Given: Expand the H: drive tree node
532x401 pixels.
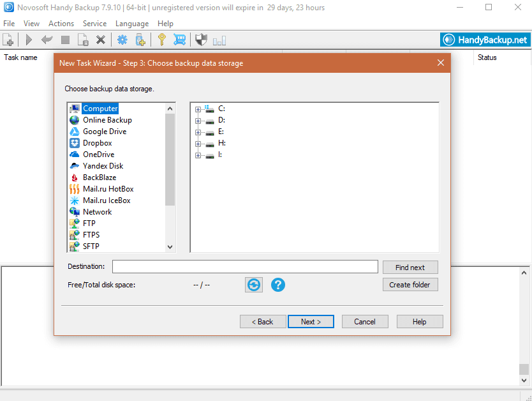Looking at the screenshot, I should pos(198,144).
